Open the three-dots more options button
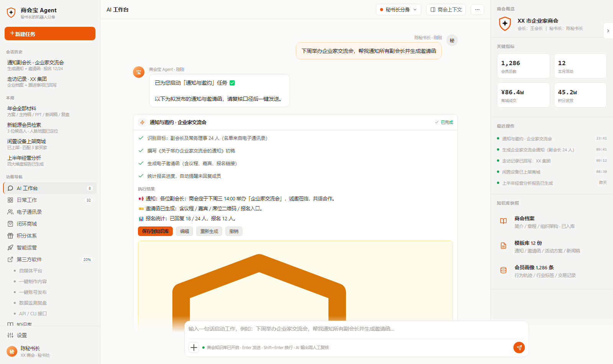Screen dimensions: 613x364 [477, 10]
